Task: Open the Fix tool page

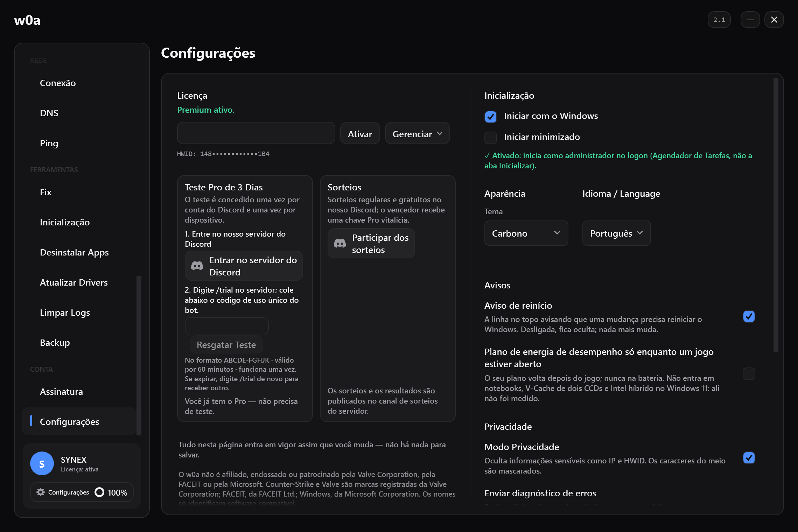Action: [79, 192]
